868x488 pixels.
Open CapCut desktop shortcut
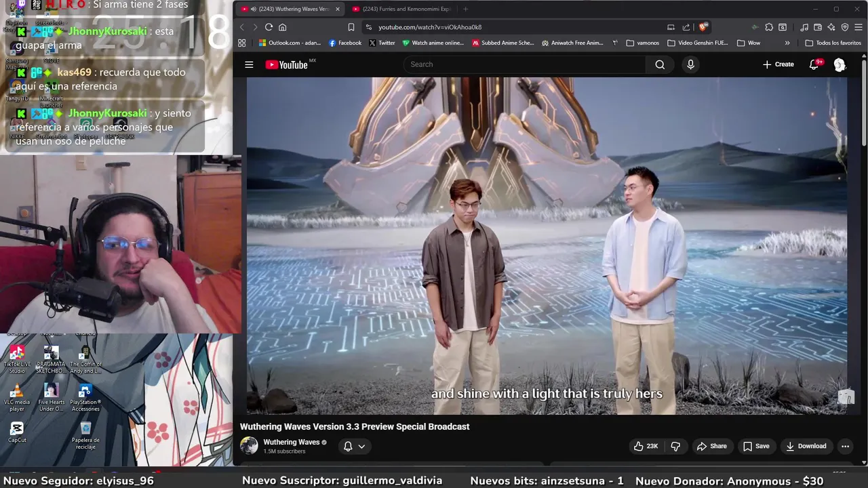tap(17, 432)
